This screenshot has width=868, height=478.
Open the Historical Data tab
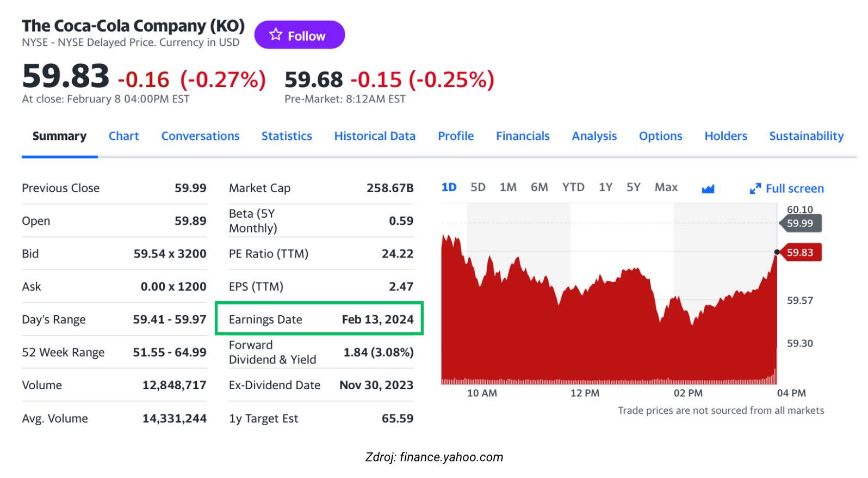(x=375, y=136)
